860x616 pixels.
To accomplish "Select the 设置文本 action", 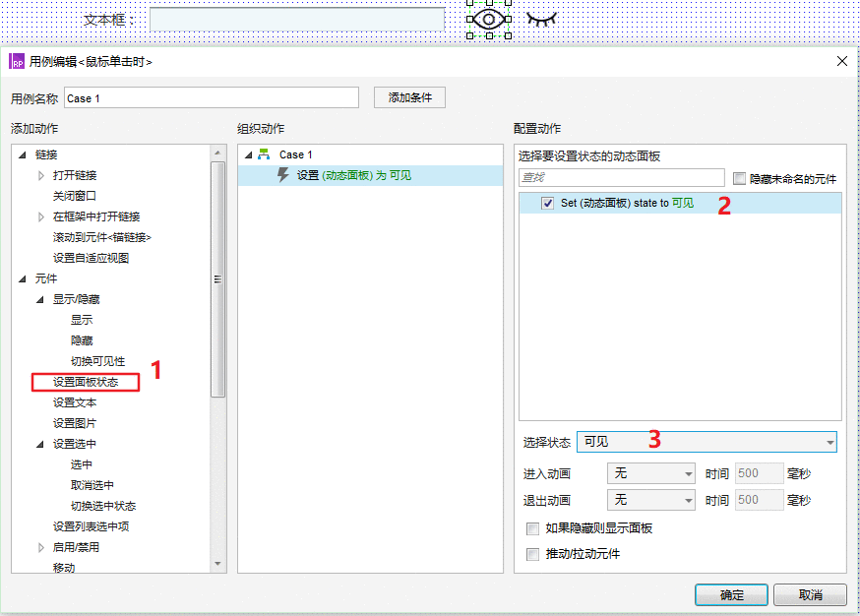I will tap(75, 402).
